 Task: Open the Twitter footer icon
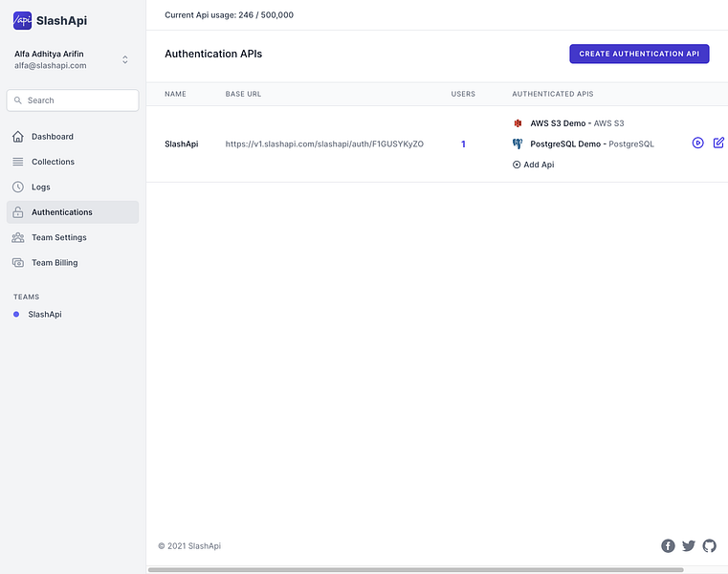[x=689, y=546]
